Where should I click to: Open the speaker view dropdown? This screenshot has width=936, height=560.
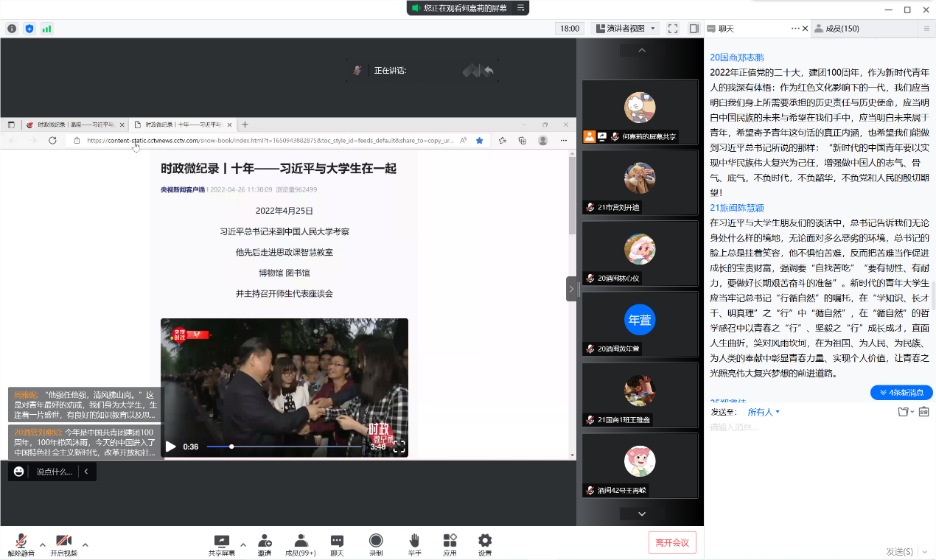(x=625, y=29)
